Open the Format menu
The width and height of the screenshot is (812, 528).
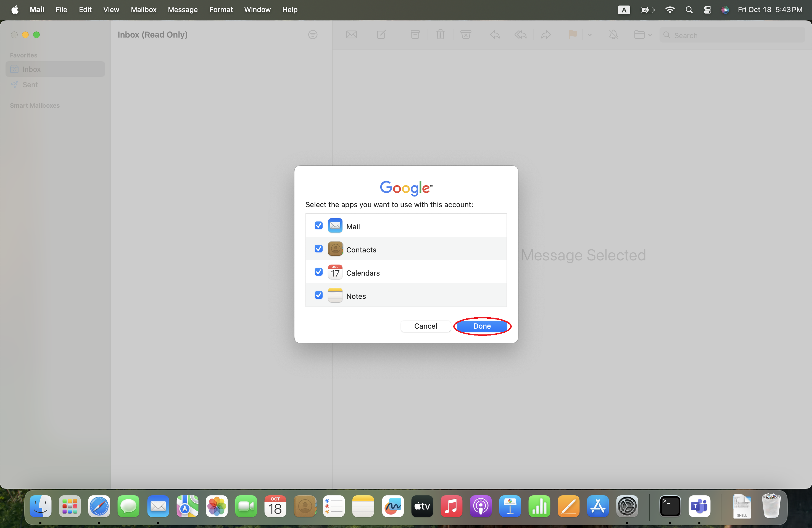point(221,10)
